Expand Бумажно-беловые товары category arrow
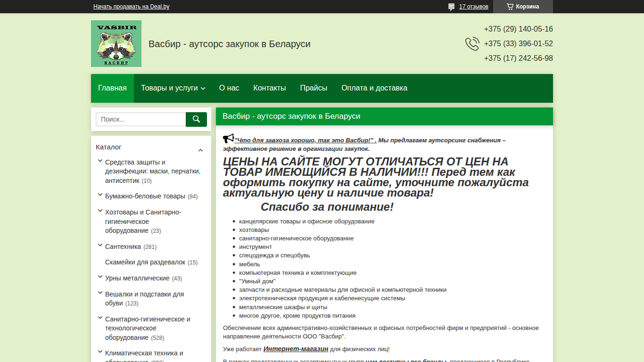644x362 pixels. pyautogui.click(x=100, y=195)
